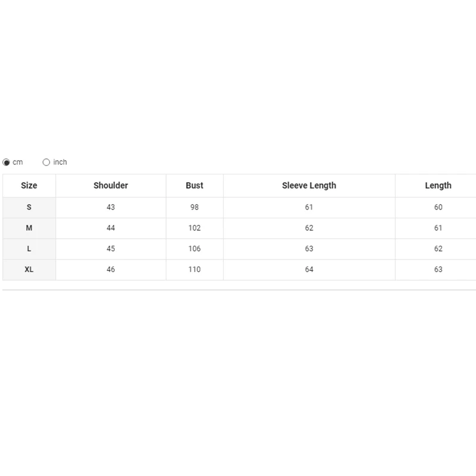Click the shoulder value 43 cell
476x476 pixels.
(x=111, y=207)
